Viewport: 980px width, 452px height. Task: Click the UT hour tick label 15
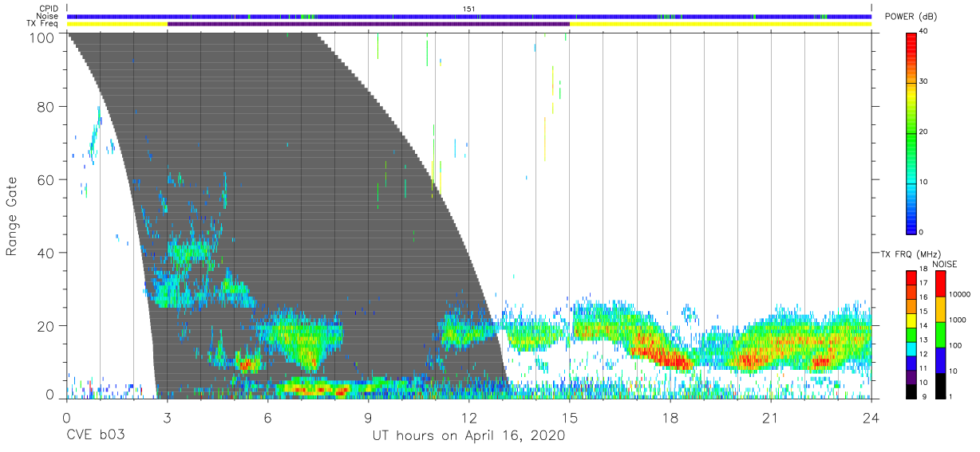pyautogui.click(x=570, y=418)
